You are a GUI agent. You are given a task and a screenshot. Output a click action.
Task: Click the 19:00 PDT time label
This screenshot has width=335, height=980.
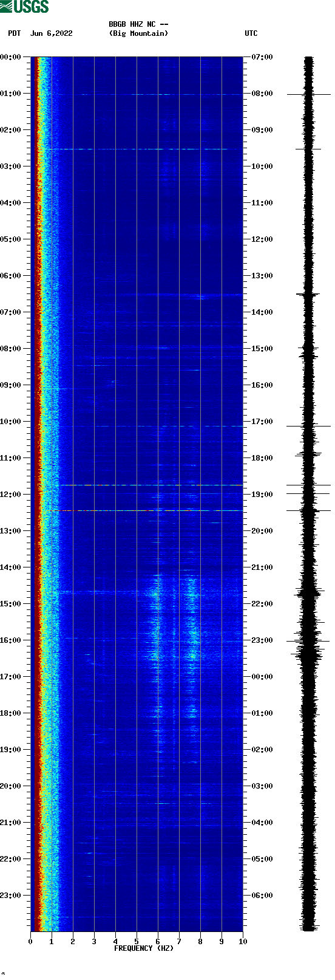(x=11, y=750)
